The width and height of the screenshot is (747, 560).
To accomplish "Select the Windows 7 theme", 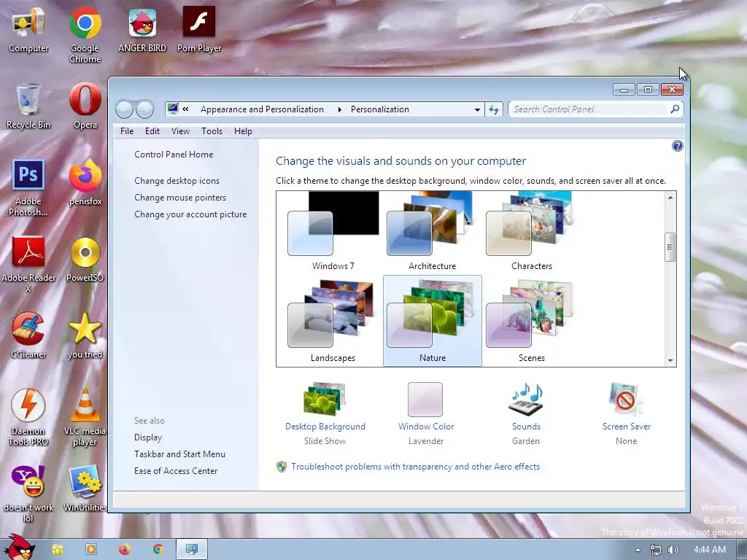I will [333, 231].
